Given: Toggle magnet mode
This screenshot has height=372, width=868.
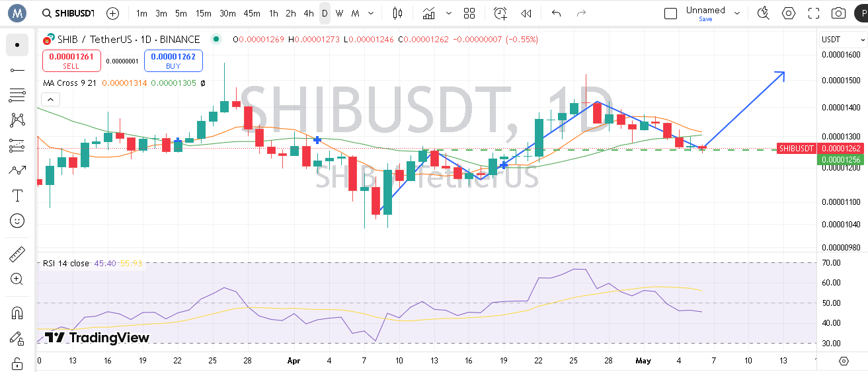Looking at the screenshot, I should [x=17, y=313].
